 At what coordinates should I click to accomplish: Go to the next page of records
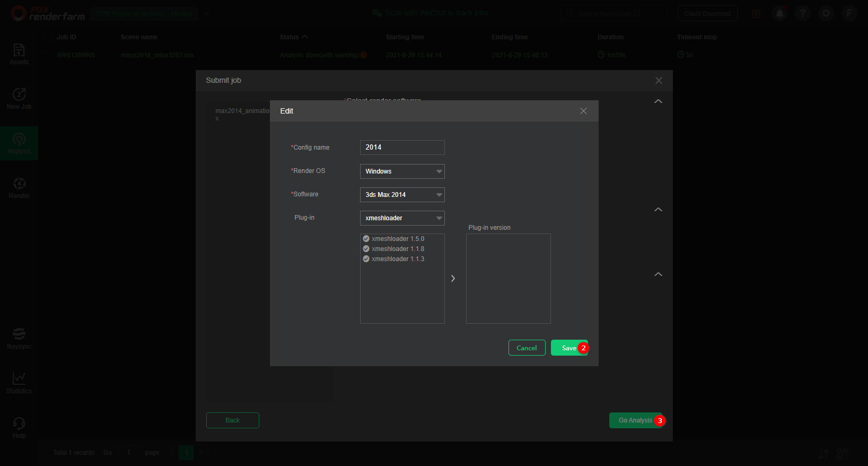201,453
